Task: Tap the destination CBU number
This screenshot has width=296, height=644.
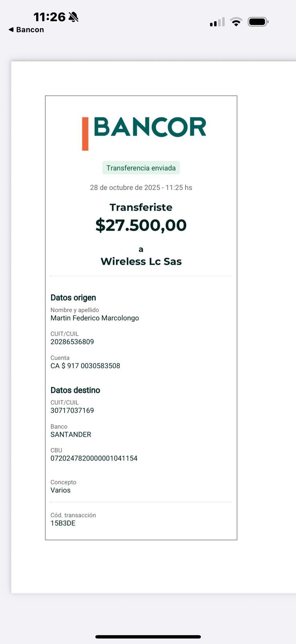Action: (x=94, y=458)
